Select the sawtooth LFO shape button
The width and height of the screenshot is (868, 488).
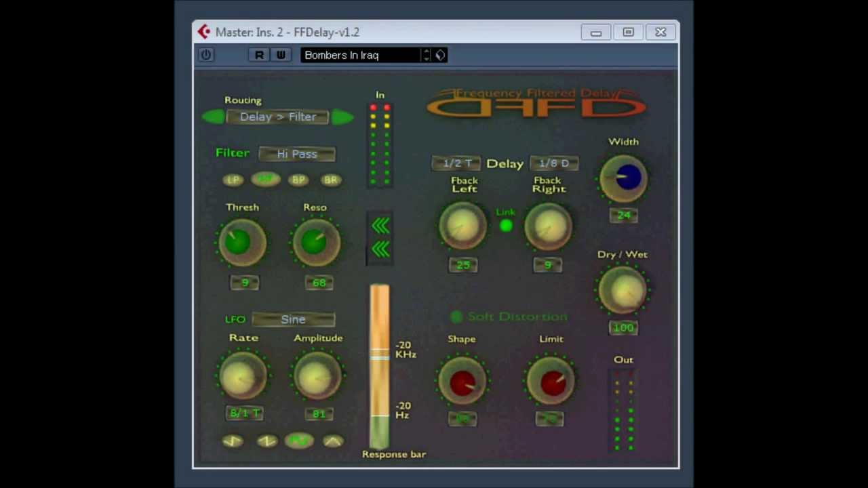click(267, 441)
